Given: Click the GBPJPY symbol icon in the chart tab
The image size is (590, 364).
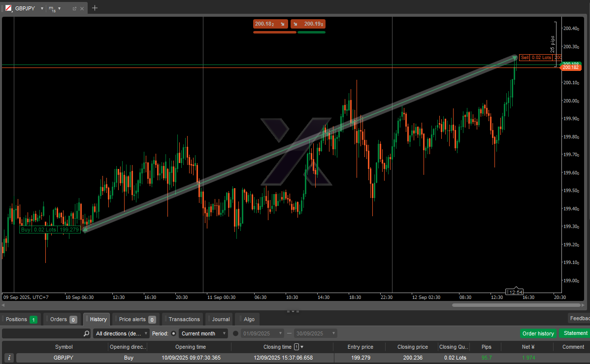Looking at the screenshot, I should [x=8, y=8].
